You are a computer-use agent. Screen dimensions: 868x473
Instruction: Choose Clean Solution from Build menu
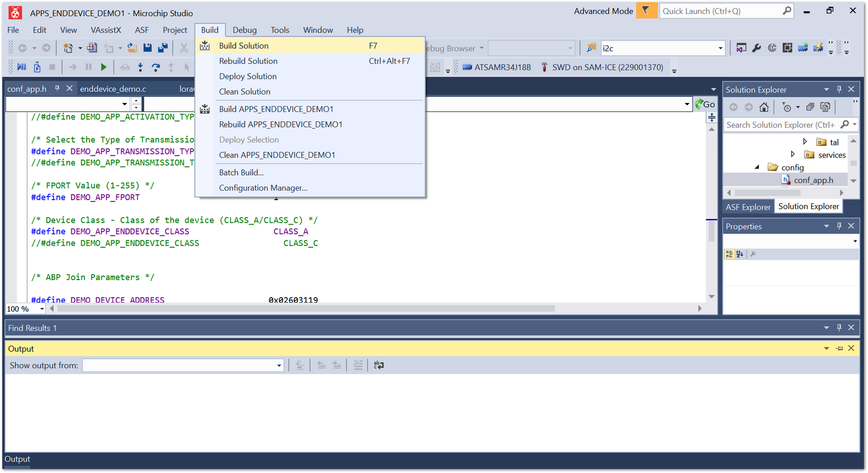pyautogui.click(x=311, y=92)
